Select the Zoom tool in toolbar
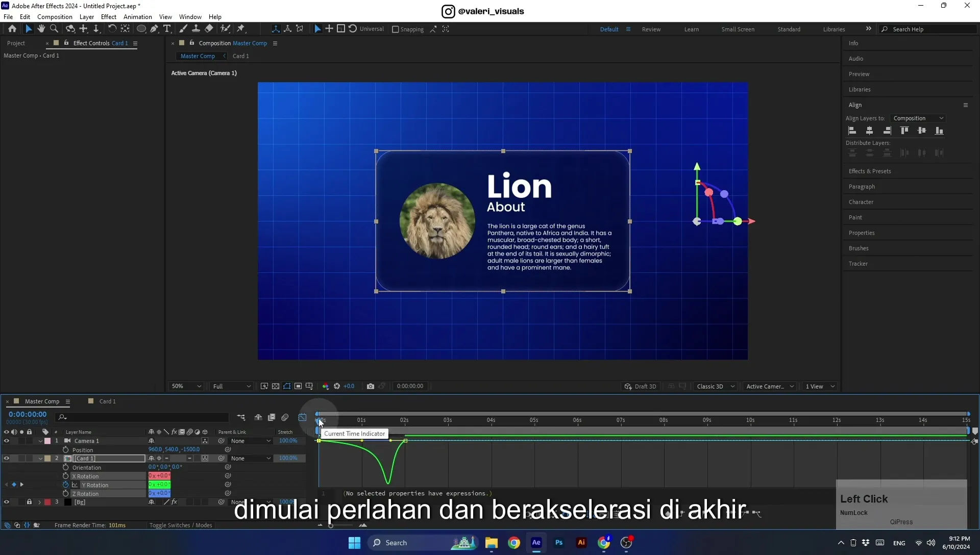The width and height of the screenshot is (980, 555). (x=54, y=29)
